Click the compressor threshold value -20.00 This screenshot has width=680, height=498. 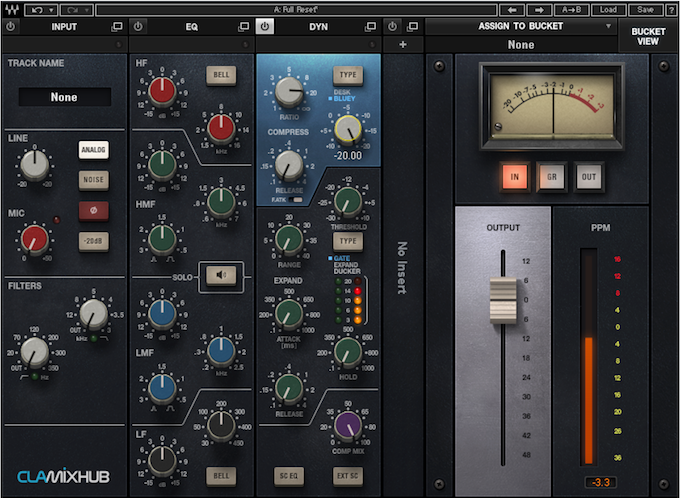click(348, 155)
